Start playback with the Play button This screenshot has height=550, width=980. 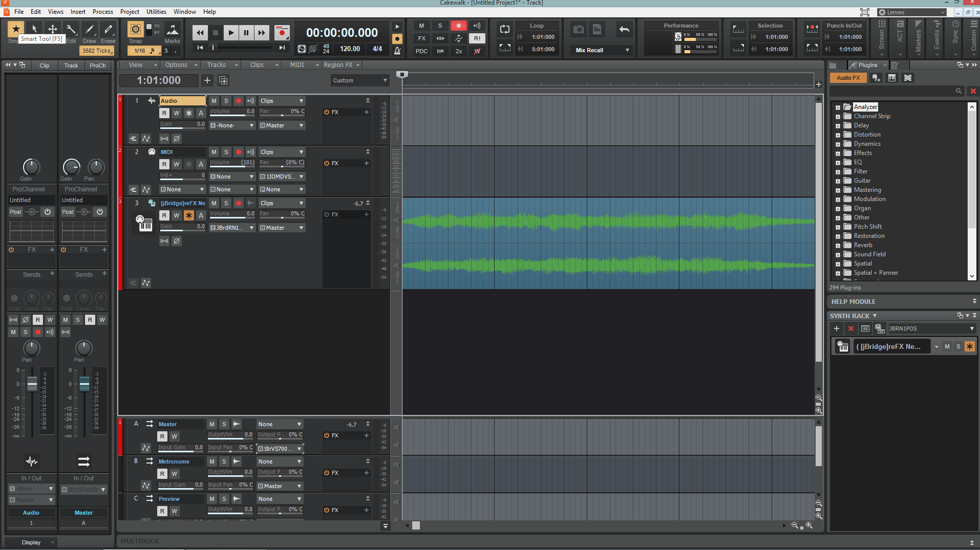231,33
